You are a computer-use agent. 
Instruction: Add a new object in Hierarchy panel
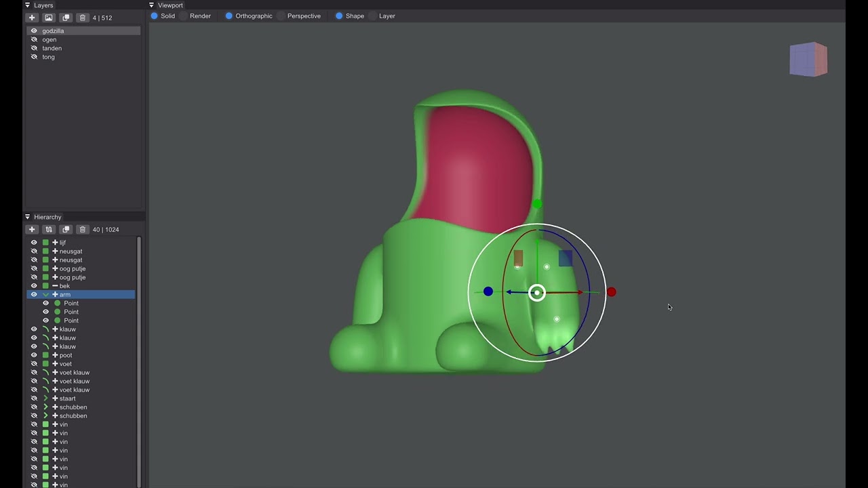tap(32, 230)
